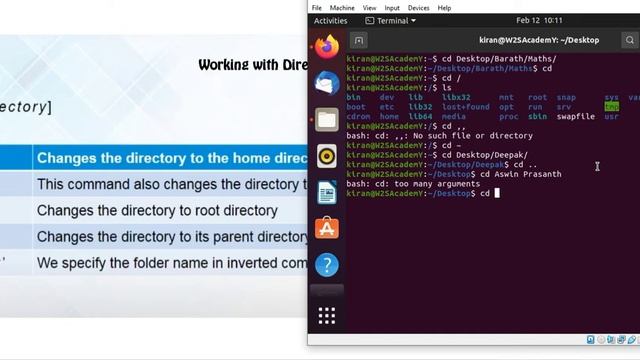Open the VirtualBox File menu
The height and width of the screenshot is (360, 640).
pos(317,8)
